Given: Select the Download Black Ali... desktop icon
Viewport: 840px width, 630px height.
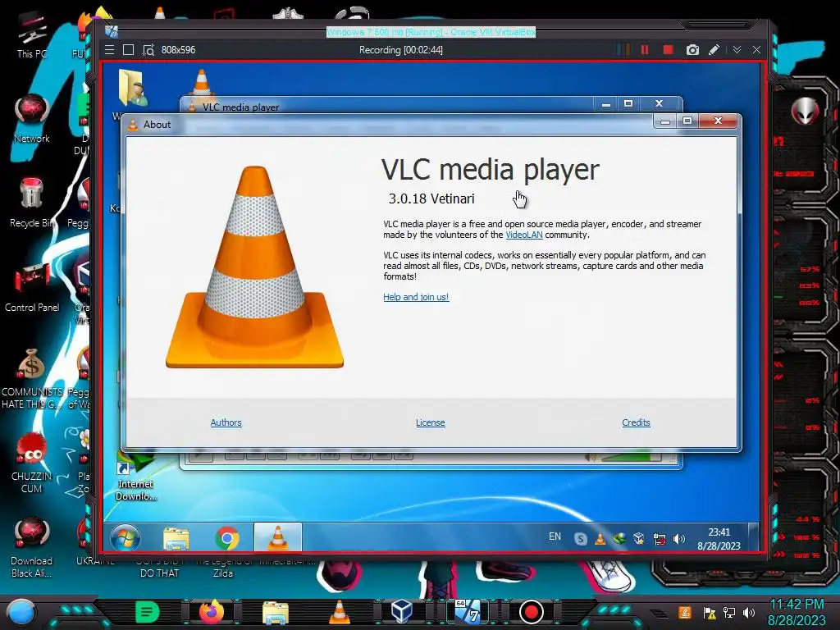Looking at the screenshot, I should coord(32,547).
